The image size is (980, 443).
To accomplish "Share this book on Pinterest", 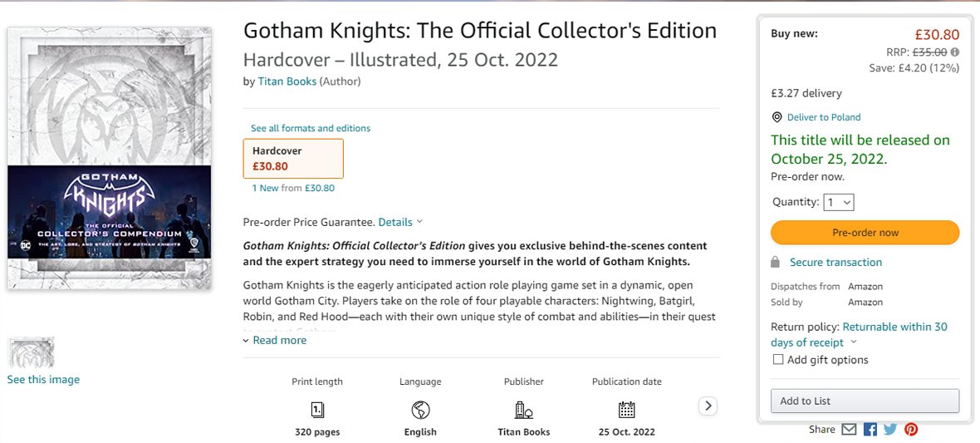I will (911, 430).
